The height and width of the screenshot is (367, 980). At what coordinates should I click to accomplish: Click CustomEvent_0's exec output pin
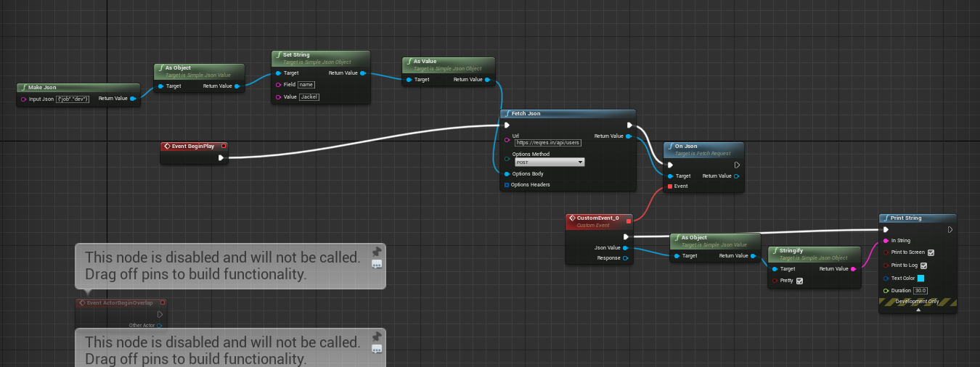[626, 236]
